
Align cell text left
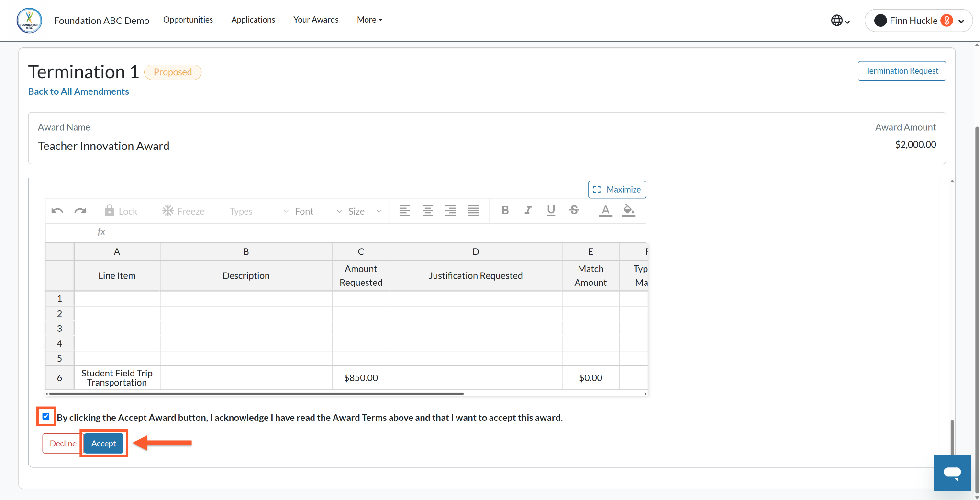tap(405, 211)
